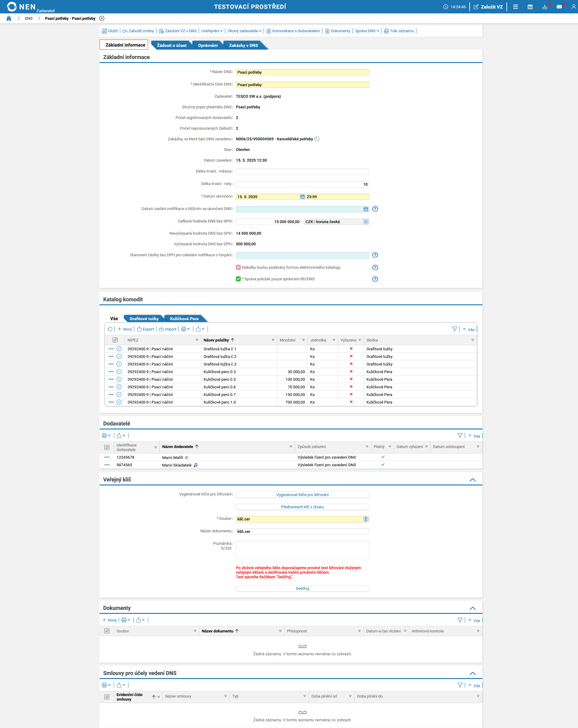Click the Poznámka text area
This screenshot has height=728, width=578.
[x=303, y=550]
